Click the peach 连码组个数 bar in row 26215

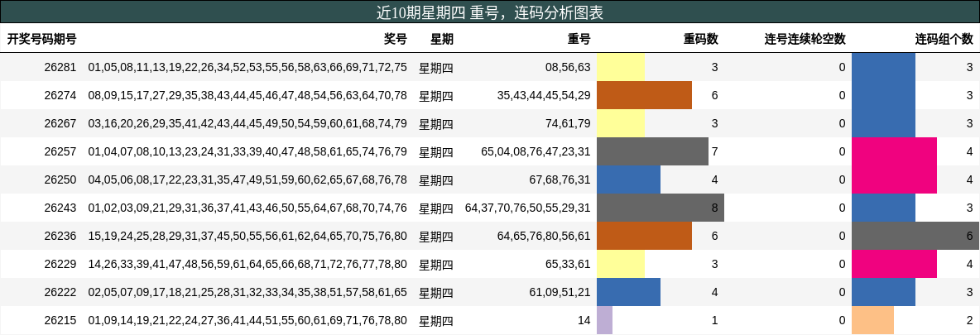873,320
